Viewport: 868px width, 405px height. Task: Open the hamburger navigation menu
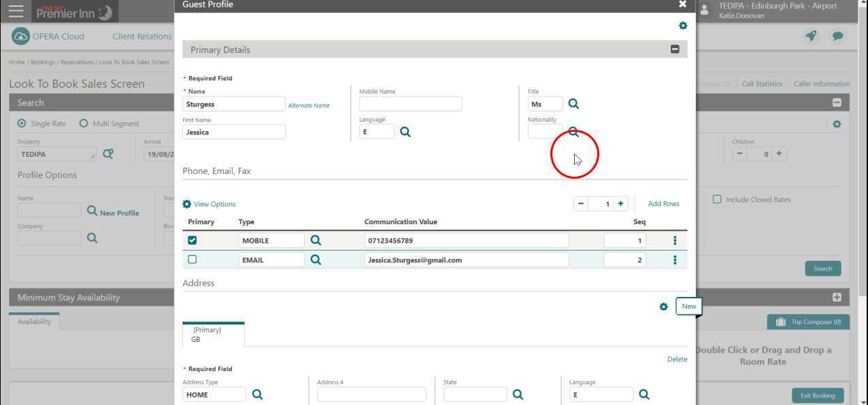(x=16, y=10)
